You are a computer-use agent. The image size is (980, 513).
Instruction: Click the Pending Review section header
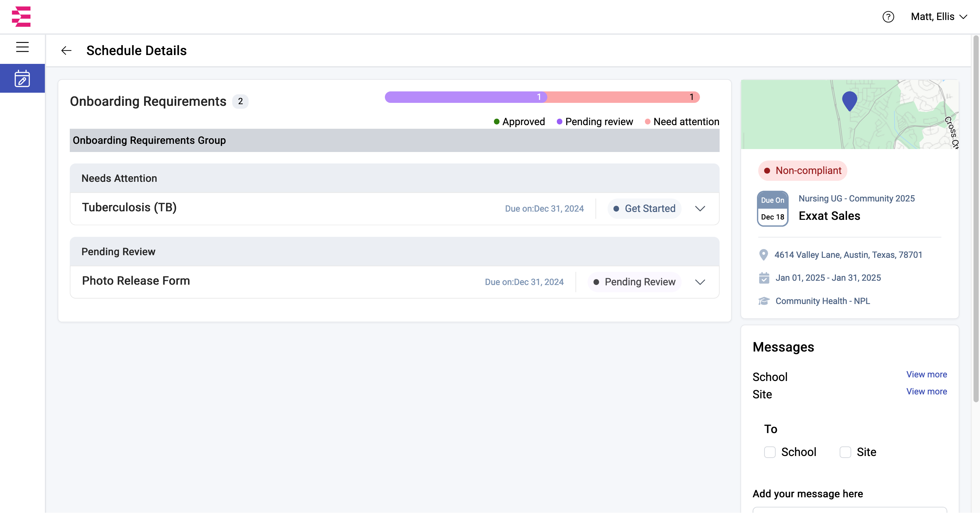pos(394,252)
